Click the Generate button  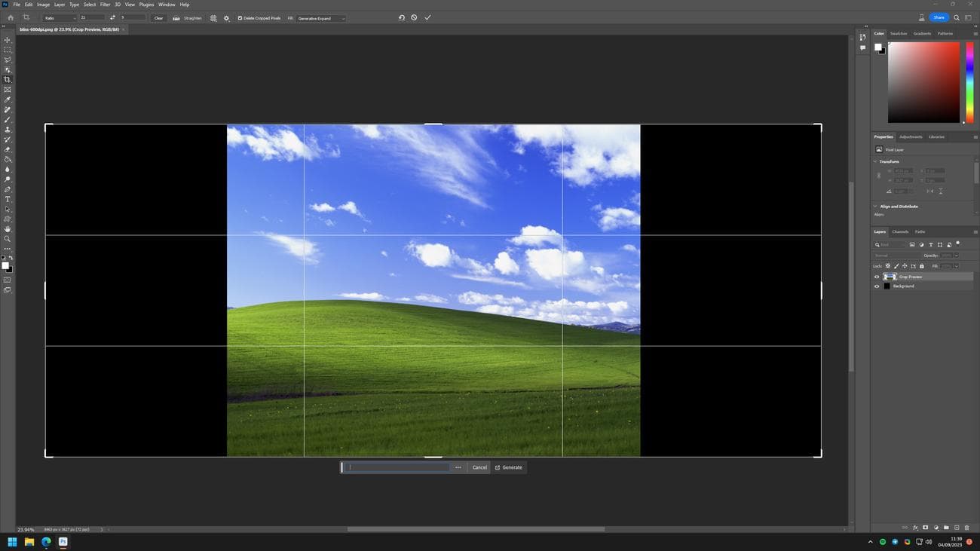[509, 467]
